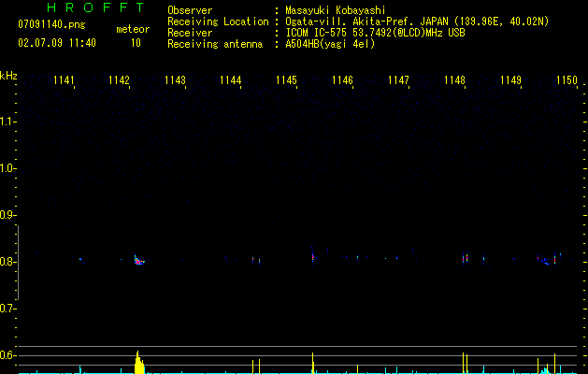Click the 1143 time axis label
The image size is (588, 374).
point(175,80)
